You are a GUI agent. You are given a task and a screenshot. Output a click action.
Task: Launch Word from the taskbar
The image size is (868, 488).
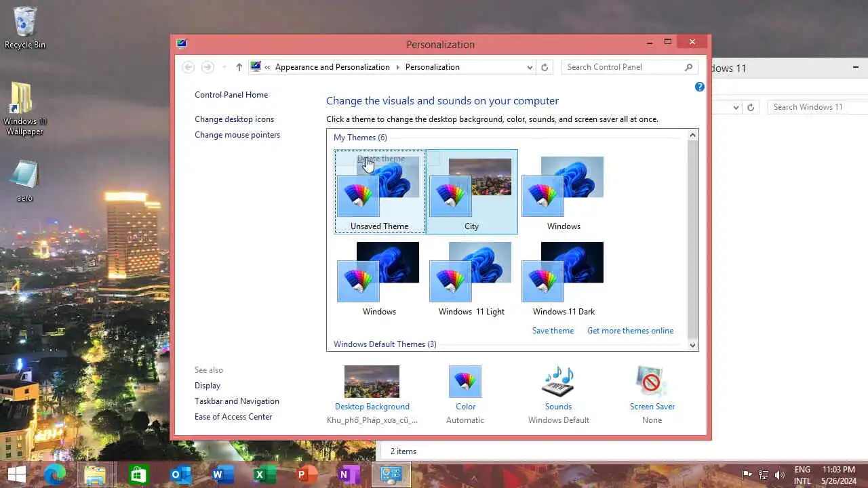222,474
